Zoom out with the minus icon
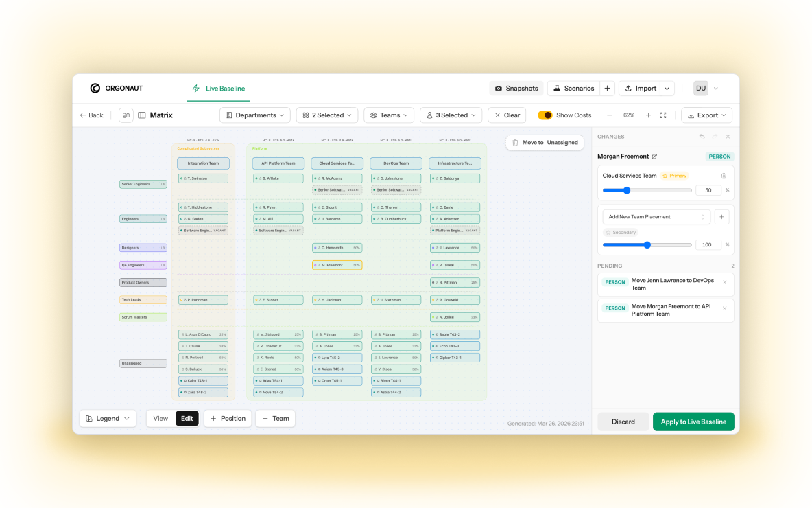The height and width of the screenshot is (508, 812). (x=610, y=115)
